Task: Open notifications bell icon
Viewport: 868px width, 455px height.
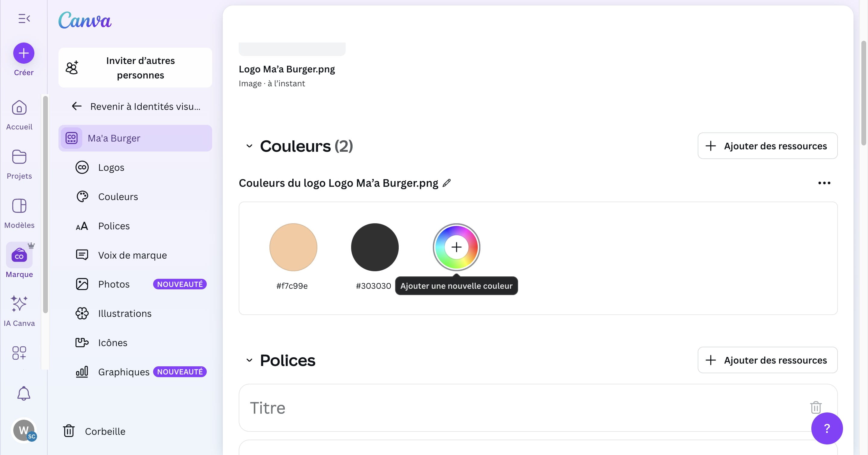Action: coord(24,393)
